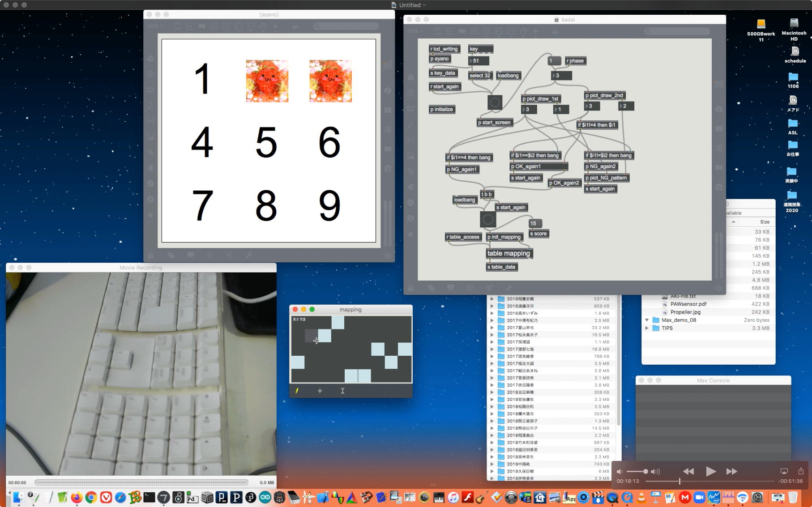Open Finder from the Dock
Screen dimensions: 812x507
pyautogui.click(x=18, y=497)
